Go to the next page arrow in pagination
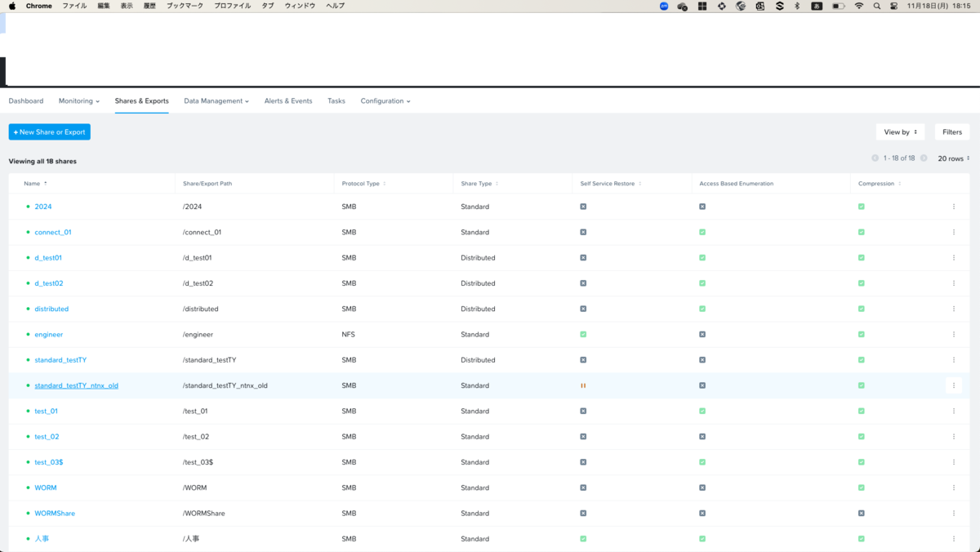This screenshot has height=552, width=980. (924, 158)
